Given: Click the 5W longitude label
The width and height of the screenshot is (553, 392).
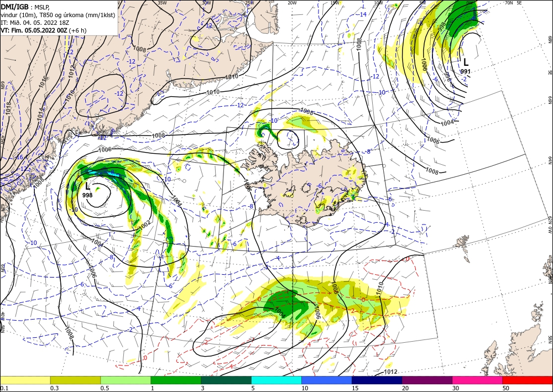Looking at the screenshot, I should click(x=422, y=3).
